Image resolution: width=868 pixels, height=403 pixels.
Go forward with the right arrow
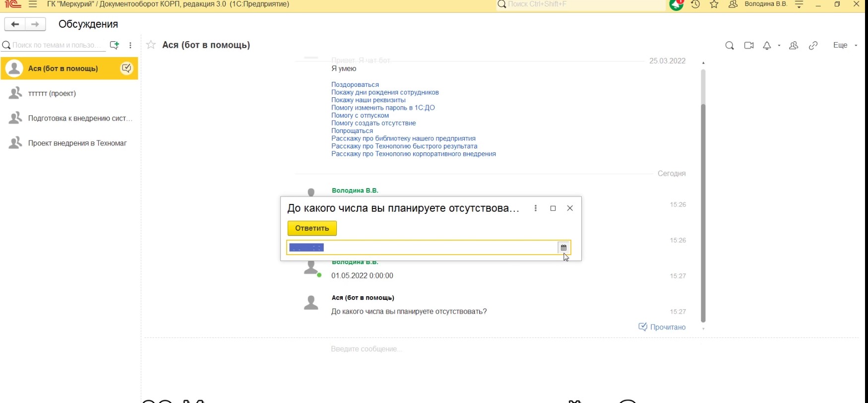[35, 24]
